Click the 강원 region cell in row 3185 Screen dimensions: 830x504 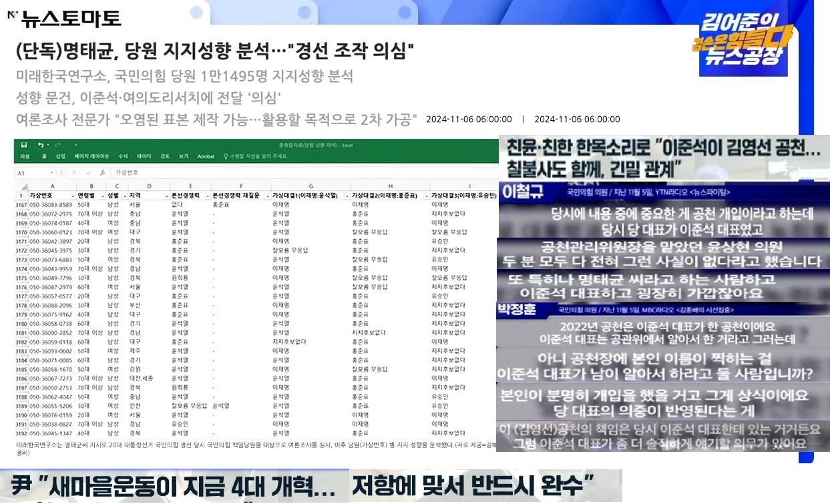tap(134, 368)
